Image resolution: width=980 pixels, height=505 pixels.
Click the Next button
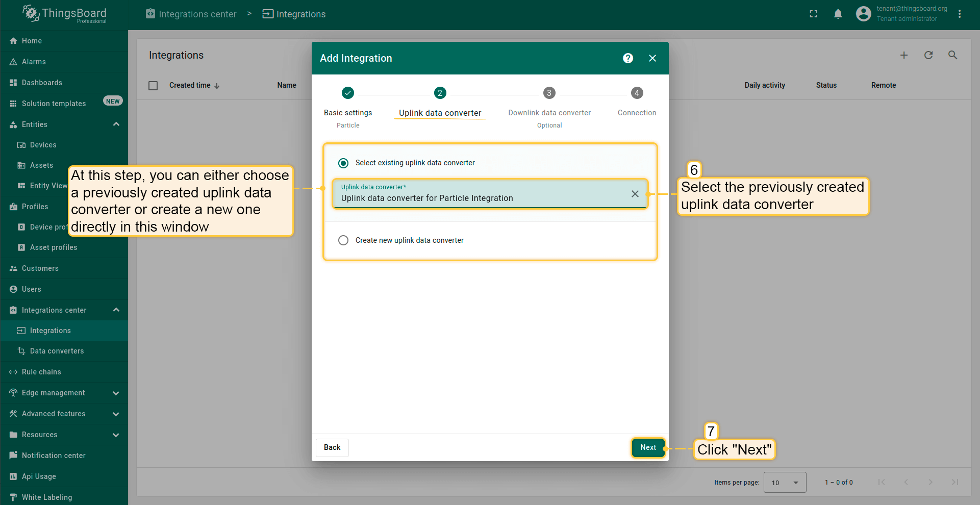[648, 447]
